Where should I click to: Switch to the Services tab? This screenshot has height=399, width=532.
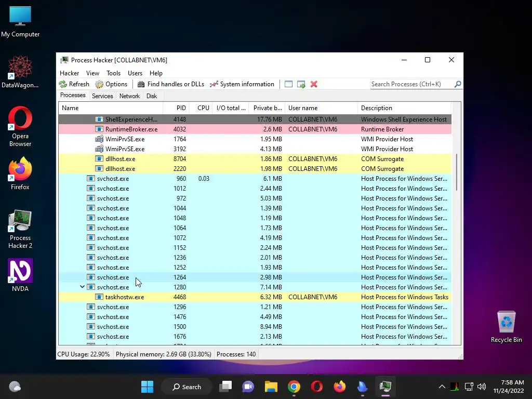[102, 96]
